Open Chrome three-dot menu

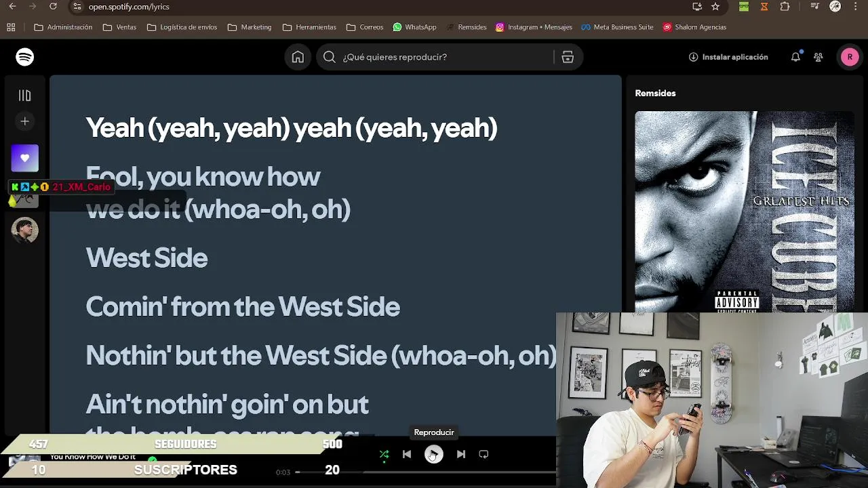pyautogui.click(x=856, y=6)
